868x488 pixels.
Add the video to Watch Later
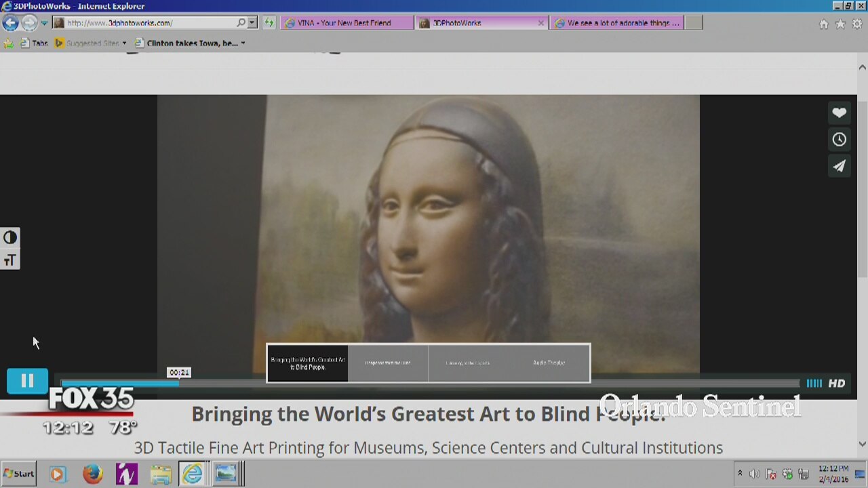(x=840, y=140)
